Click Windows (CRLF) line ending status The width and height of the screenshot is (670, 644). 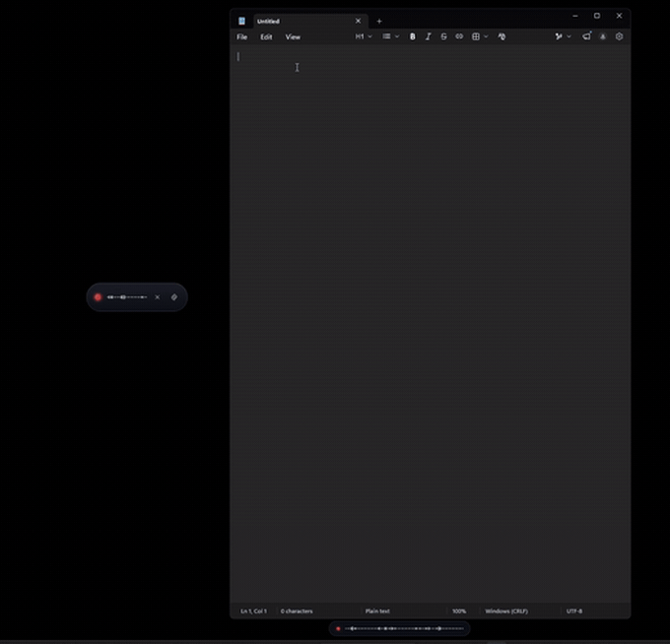pyautogui.click(x=506, y=612)
